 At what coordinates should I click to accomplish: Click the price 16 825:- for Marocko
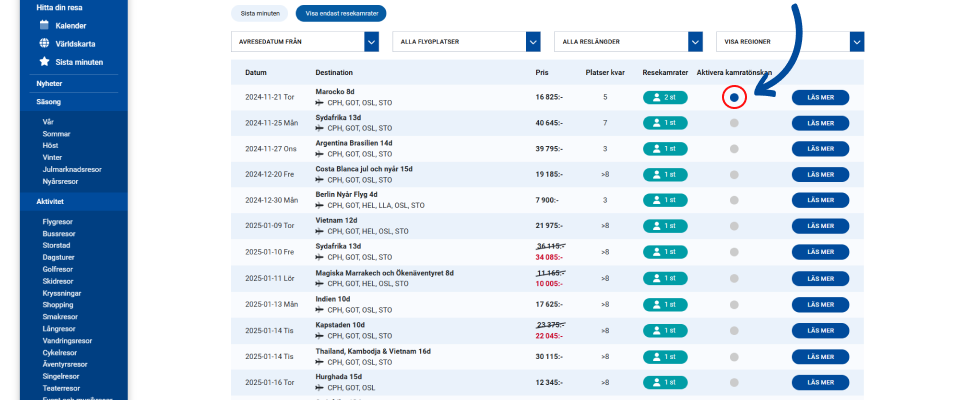[x=549, y=97]
